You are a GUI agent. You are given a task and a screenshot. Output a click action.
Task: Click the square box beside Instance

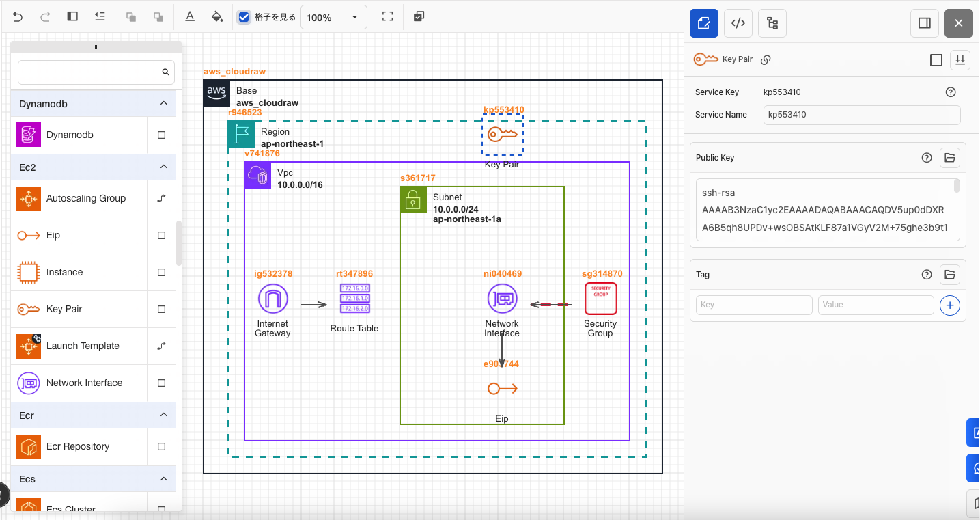pyautogui.click(x=162, y=273)
